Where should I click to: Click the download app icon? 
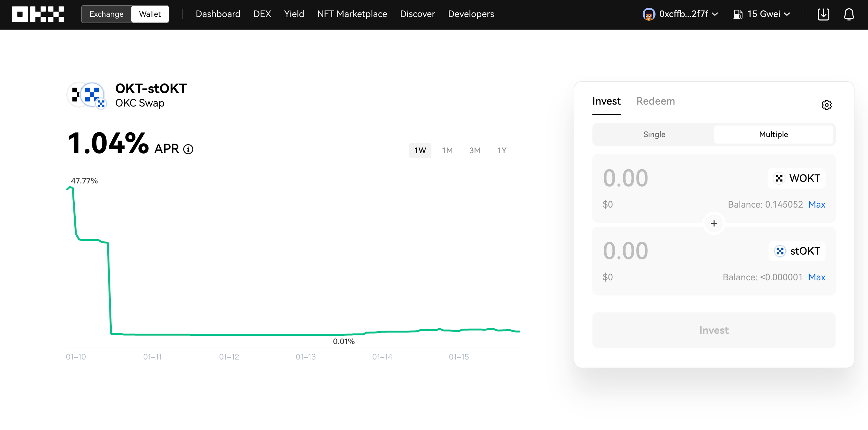point(823,14)
